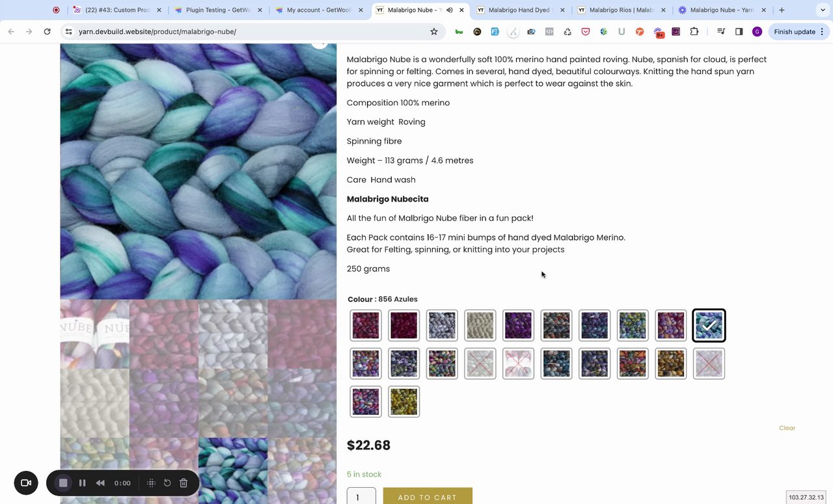Viewport: 833px width, 504px height.
Task: Open the media control music-note icon
Action: click(x=720, y=31)
